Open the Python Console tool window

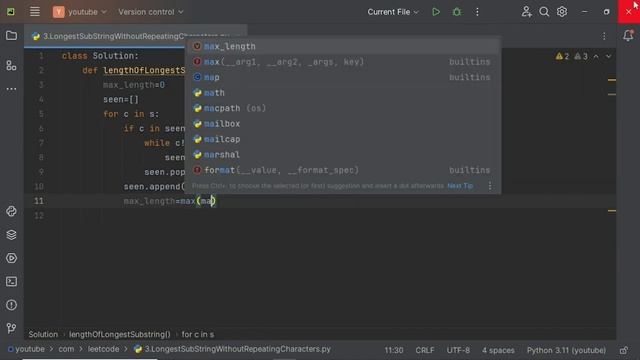click(11, 211)
